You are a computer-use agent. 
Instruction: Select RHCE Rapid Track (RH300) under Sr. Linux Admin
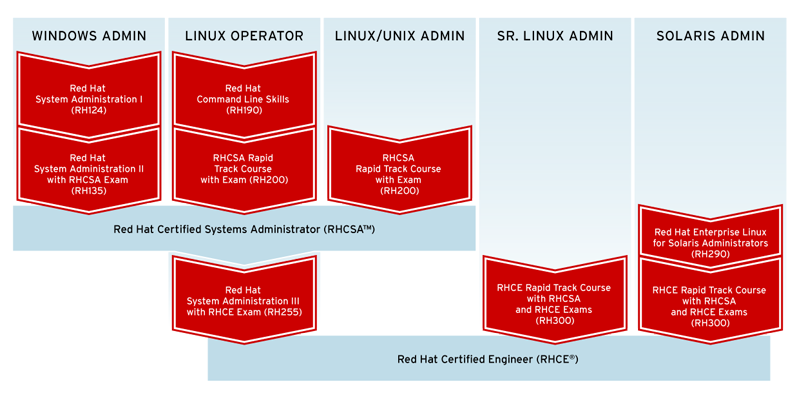(555, 300)
